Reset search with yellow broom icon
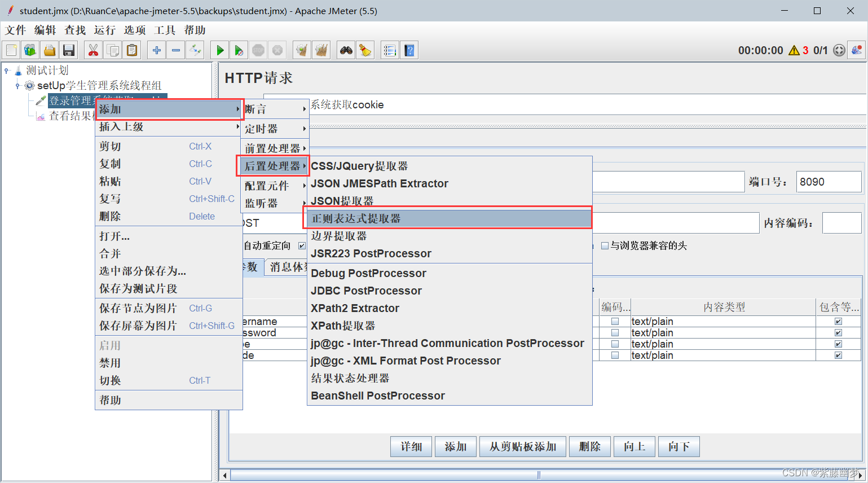The width and height of the screenshot is (868, 483). point(365,50)
